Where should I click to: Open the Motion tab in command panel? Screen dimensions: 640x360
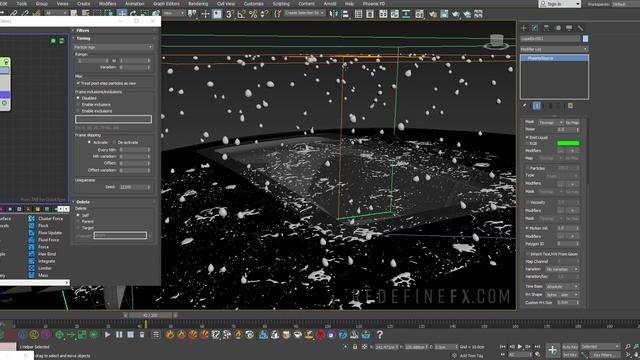pos(558,28)
